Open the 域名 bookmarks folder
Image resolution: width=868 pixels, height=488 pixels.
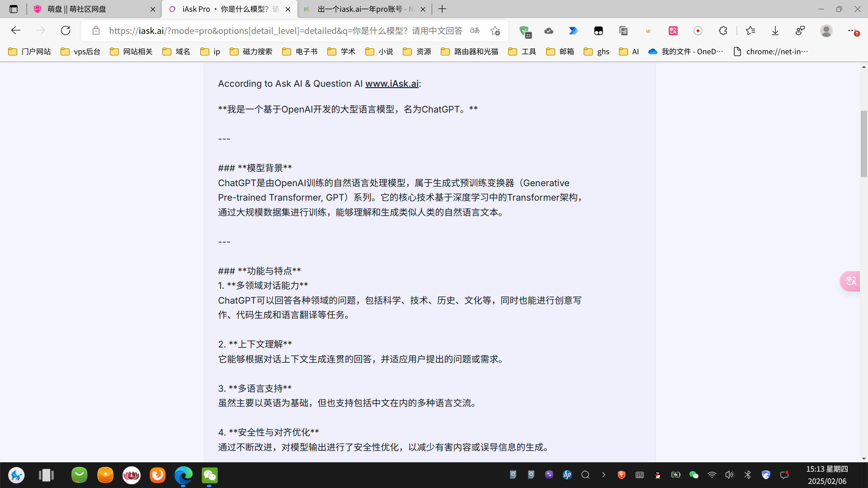coord(177,52)
